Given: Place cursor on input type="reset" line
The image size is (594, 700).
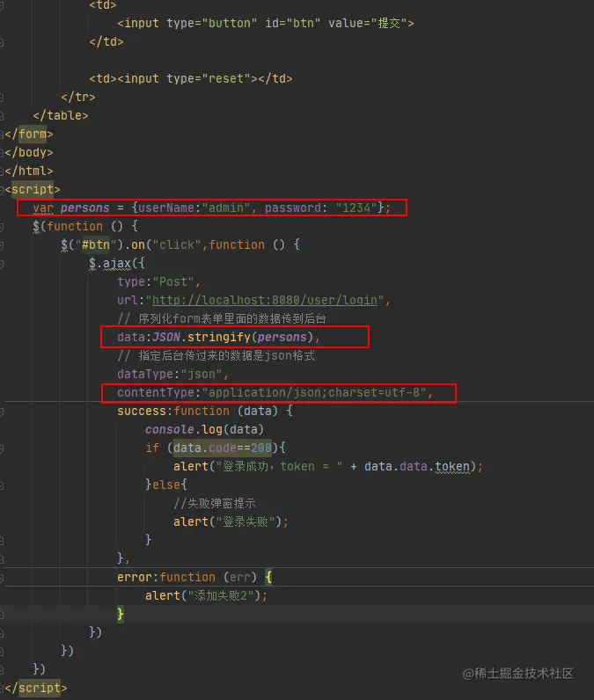Looking at the screenshot, I should (191, 78).
